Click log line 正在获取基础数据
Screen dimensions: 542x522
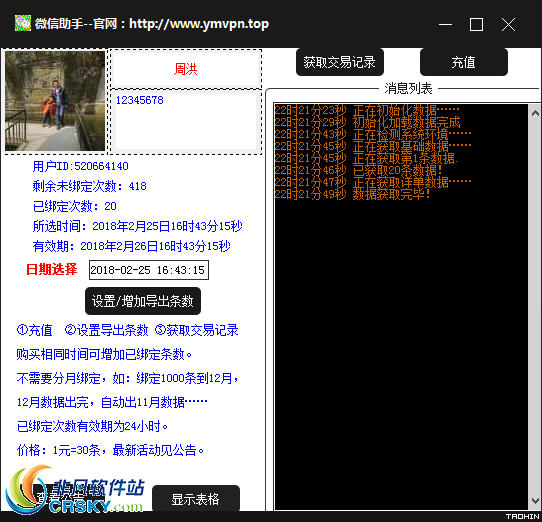(373, 146)
